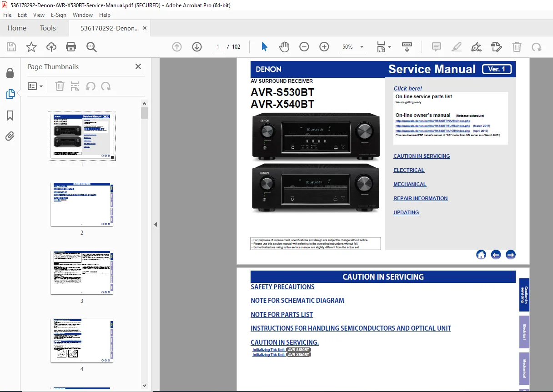The width and height of the screenshot is (553, 392).
Task: Click the Save file icon
Action: click(x=11, y=47)
